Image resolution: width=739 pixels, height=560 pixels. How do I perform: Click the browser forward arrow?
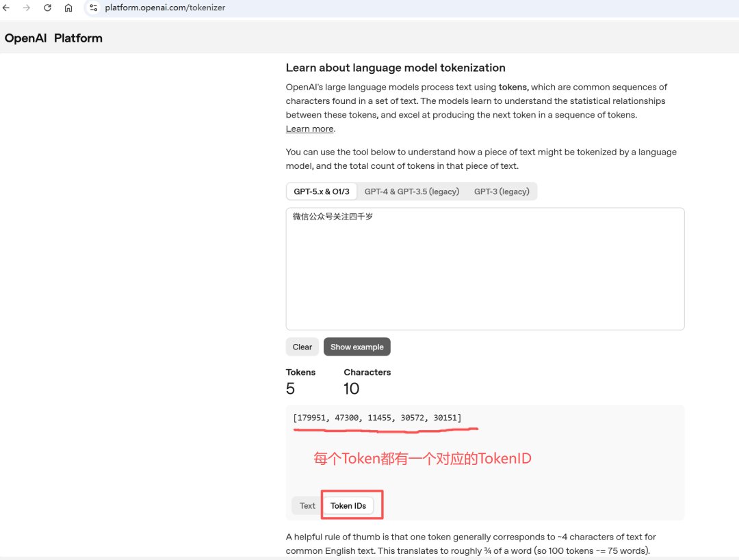click(27, 8)
